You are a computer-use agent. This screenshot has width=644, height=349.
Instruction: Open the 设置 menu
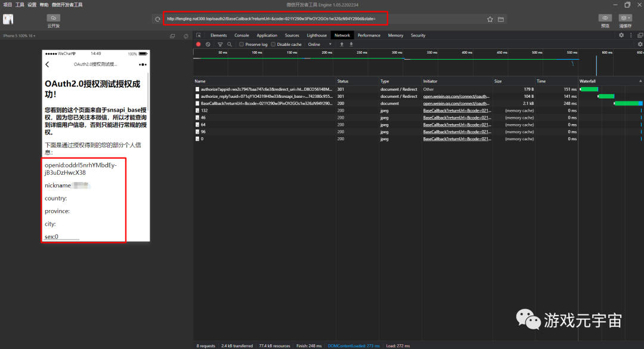point(32,5)
